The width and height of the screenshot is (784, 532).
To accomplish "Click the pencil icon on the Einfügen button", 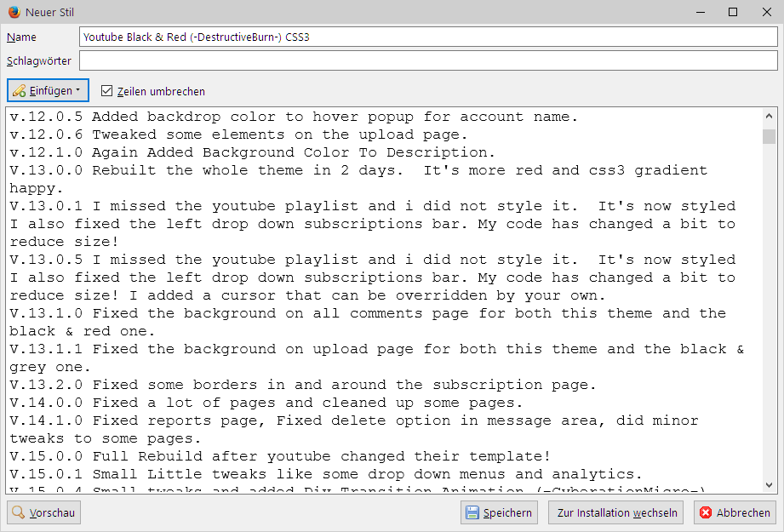I will pyautogui.click(x=19, y=91).
